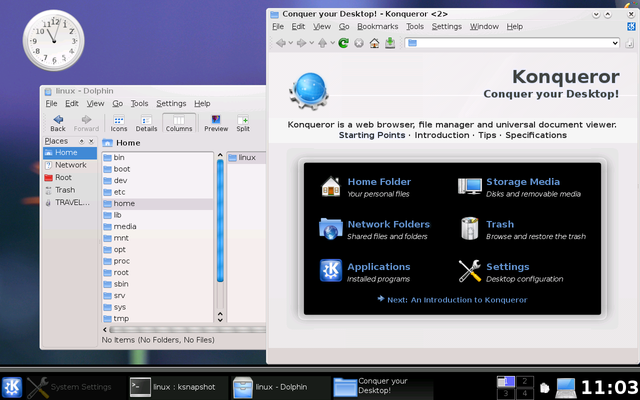Open Up directory dropdown arrow in Konqueror
Screen dimensions: 640x400
coord(332,43)
